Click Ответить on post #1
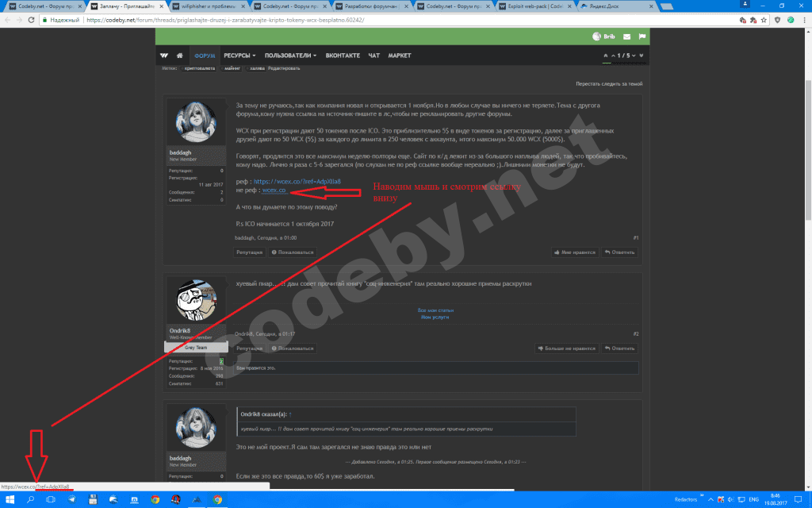Viewport: 812px width, 508px height. click(619, 252)
